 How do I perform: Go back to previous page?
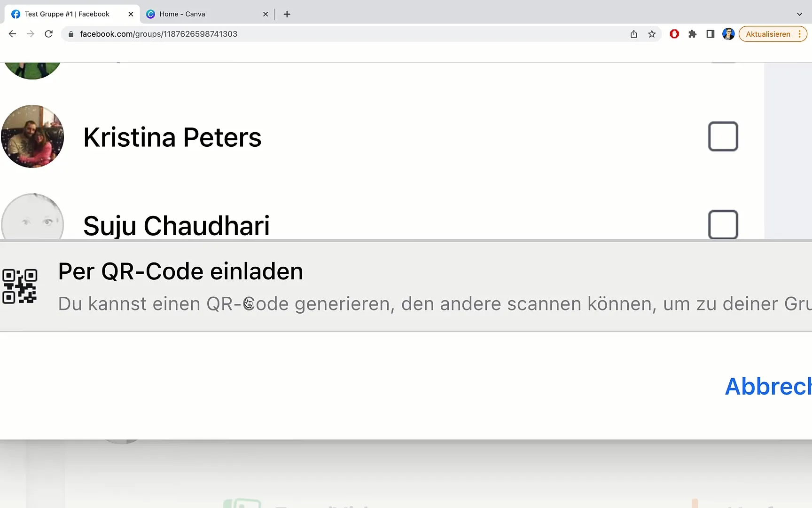(12, 34)
